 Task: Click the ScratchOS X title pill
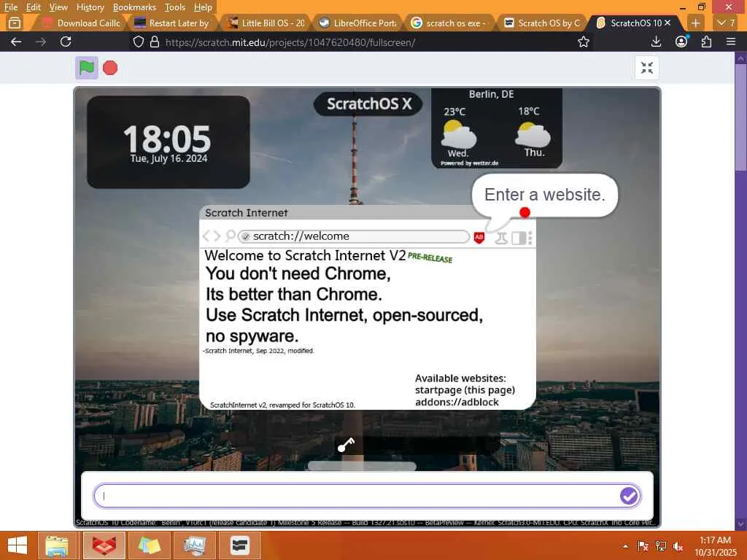click(368, 104)
